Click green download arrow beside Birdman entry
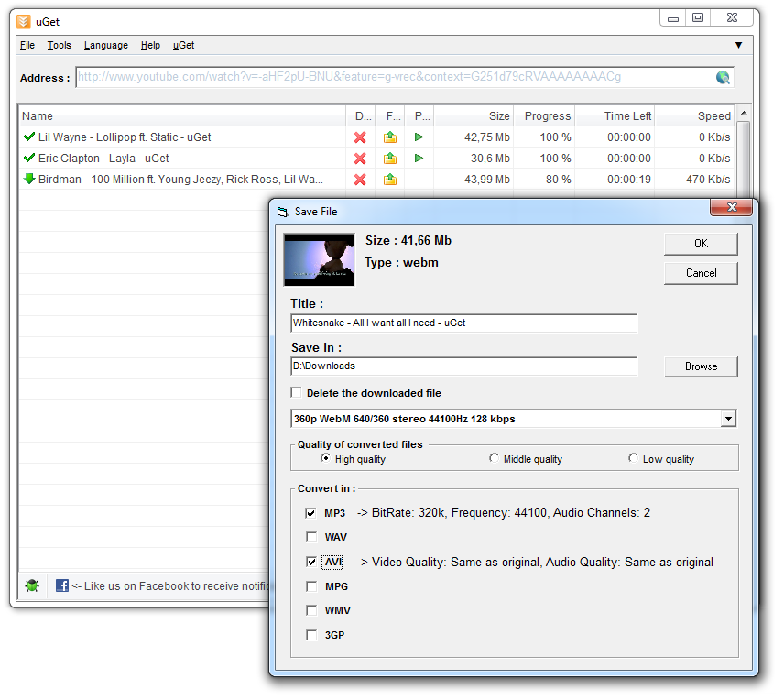This screenshot has width=784, height=700. pos(29,179)
